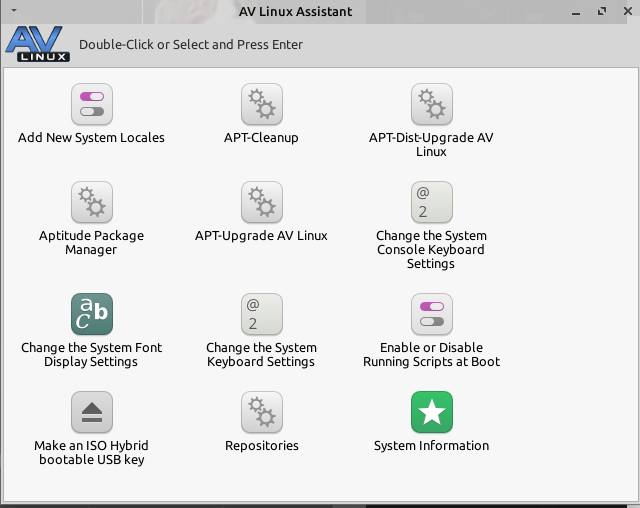Select Make an ISO Hybrid bootable USB key

click(x=92, y=428)
